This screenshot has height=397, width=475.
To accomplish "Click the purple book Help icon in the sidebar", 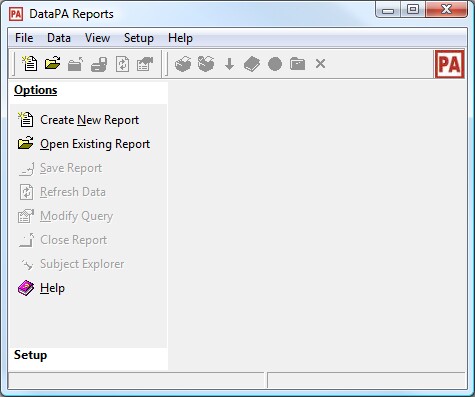I will pyautogui.click(x=26, y=288).
